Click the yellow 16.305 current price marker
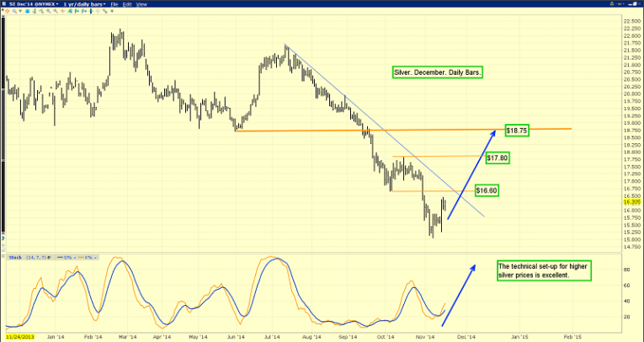Image resolution: width=644 pixels, height=342 pixels. tap(631, 203)
